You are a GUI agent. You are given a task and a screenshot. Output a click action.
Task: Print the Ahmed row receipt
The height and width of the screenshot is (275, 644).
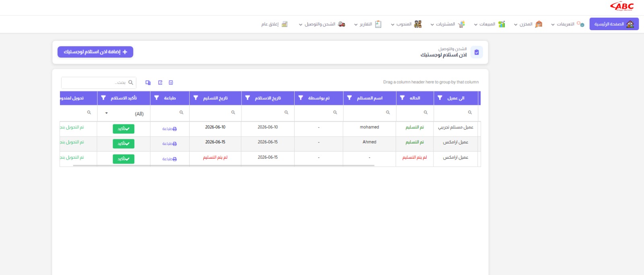point(169,144)
